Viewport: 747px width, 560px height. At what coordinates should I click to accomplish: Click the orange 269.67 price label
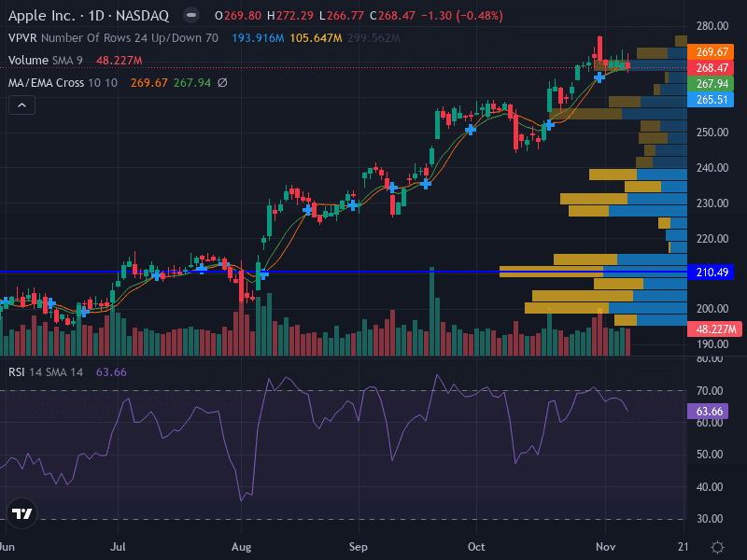point(712,51)
